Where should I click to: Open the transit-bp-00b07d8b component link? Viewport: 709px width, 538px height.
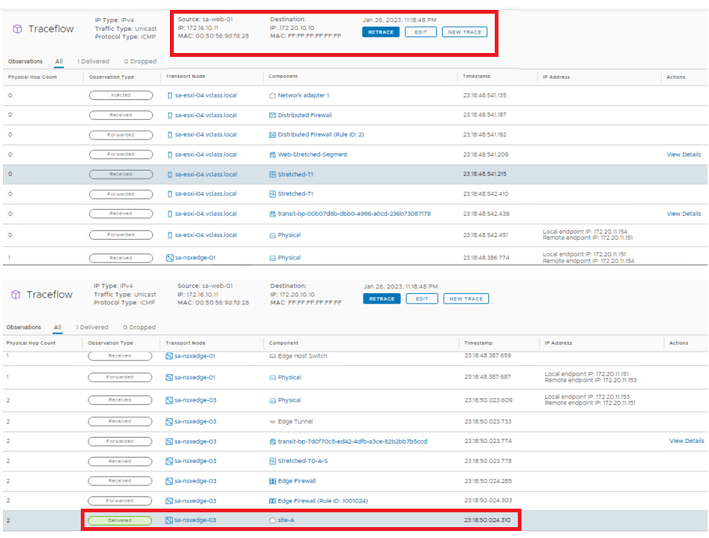tap(354, 213)
